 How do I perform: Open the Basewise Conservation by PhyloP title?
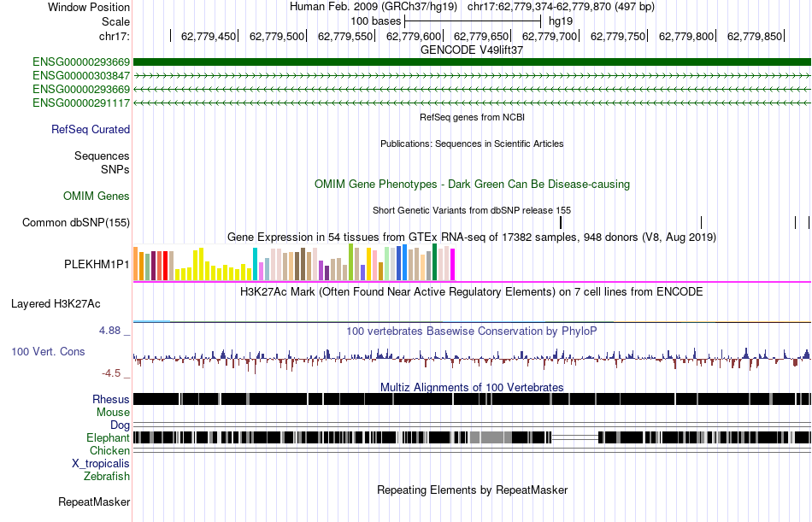point(472,331)
